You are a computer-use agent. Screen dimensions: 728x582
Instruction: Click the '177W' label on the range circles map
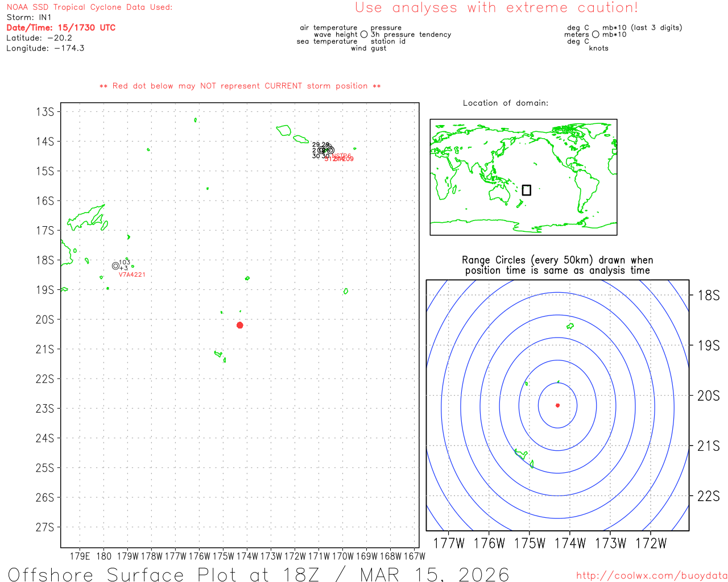point(449,543)
